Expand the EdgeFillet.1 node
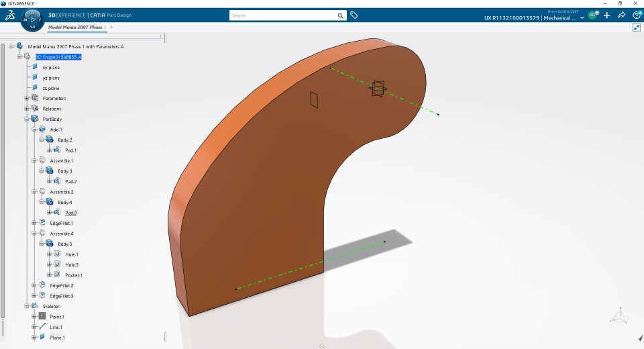Viewport: 644px width, 349px height. [x=34, y=223]
